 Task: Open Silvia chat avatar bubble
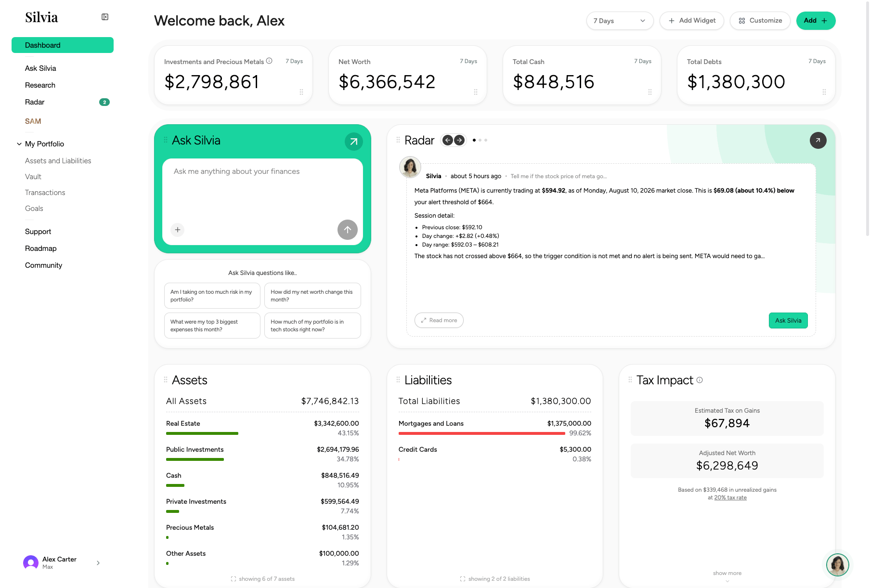click(837, 565)
